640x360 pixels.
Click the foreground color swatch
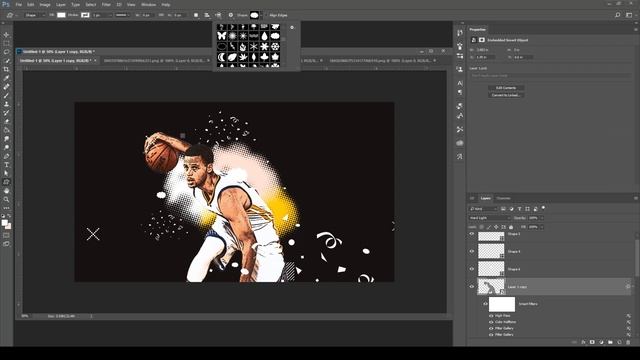click(4, 223)
